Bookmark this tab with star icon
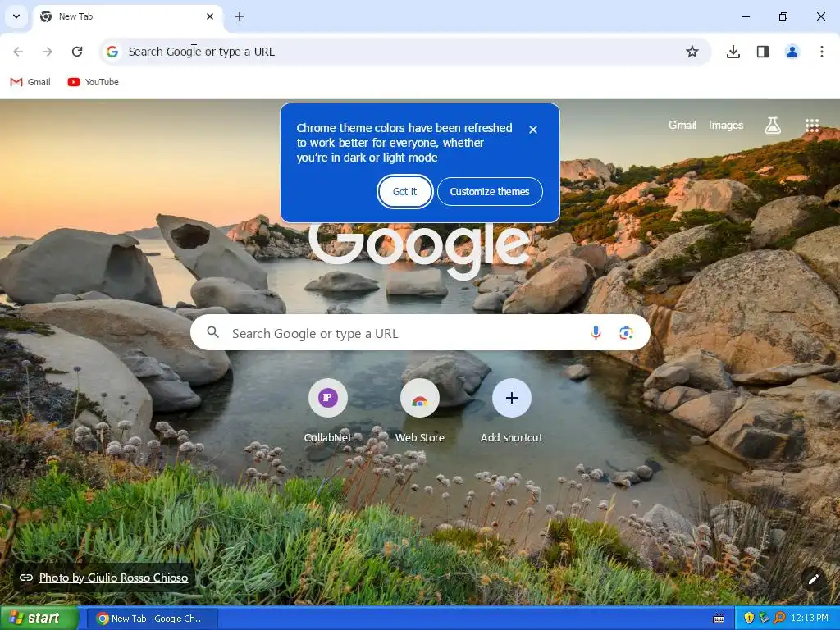The image size is (840, 630). click(692, 52)
